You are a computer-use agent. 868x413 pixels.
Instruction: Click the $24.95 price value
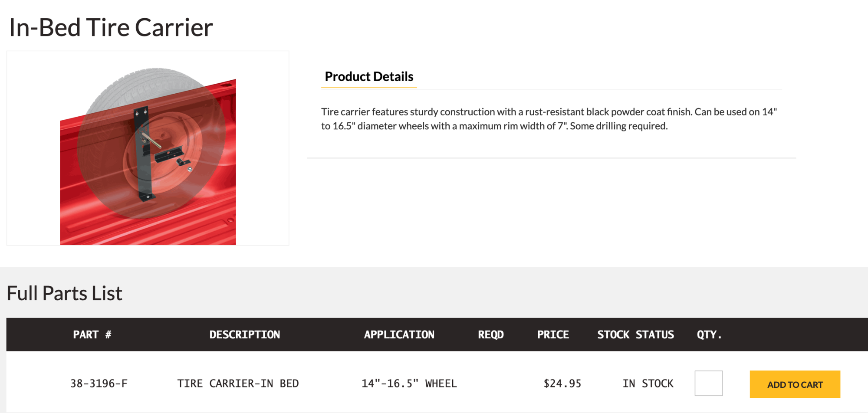click(x=562, y=383)
